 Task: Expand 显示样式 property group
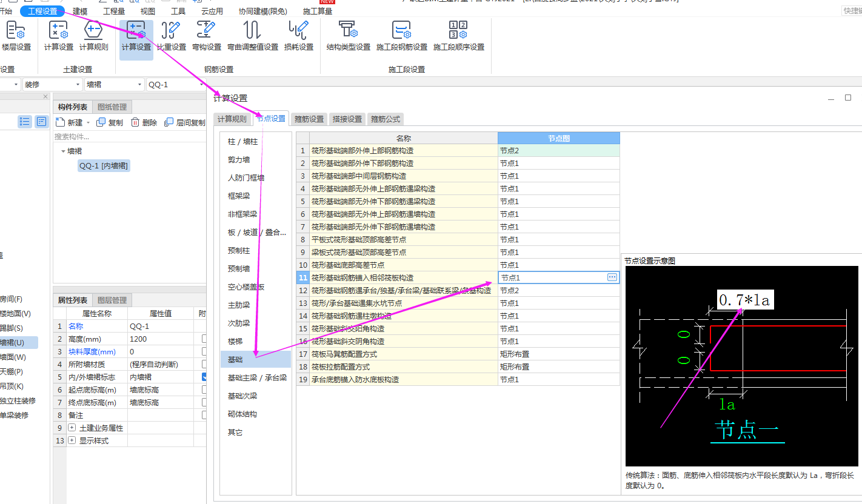[x=72, y=440]
